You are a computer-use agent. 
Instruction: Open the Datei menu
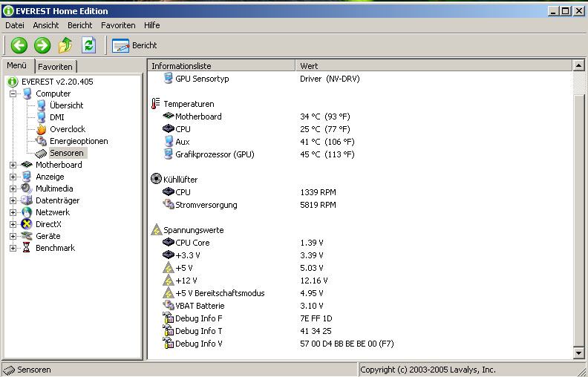pyautogui.click(x=15, y=25)
